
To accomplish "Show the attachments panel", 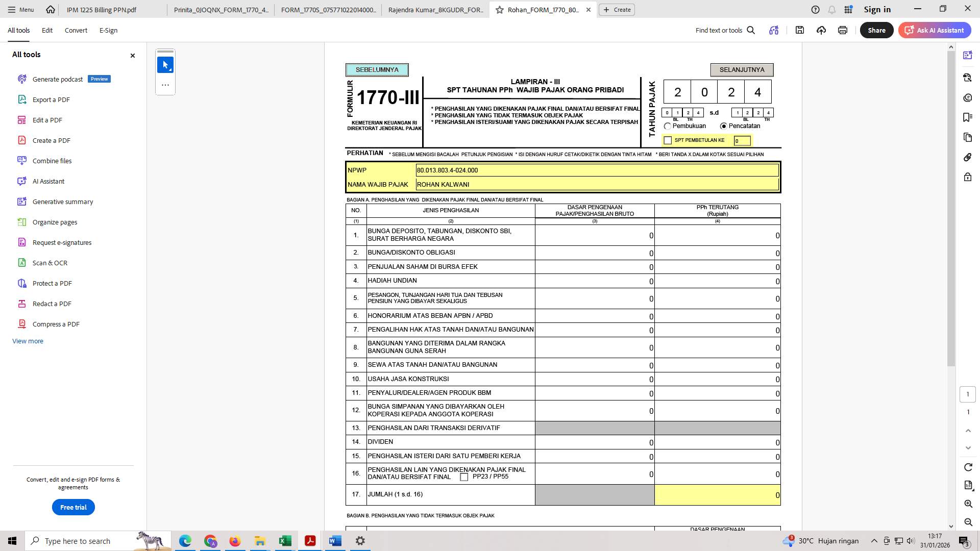I will [968, 157].
